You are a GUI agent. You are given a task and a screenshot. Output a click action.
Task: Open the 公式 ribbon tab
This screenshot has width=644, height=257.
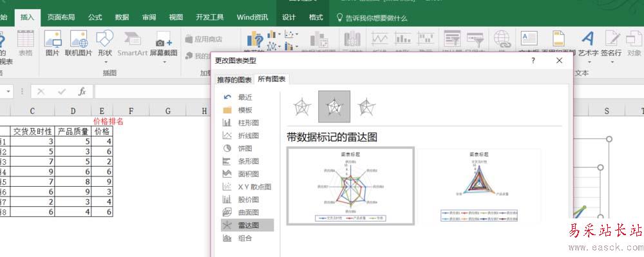click(95, 17)
